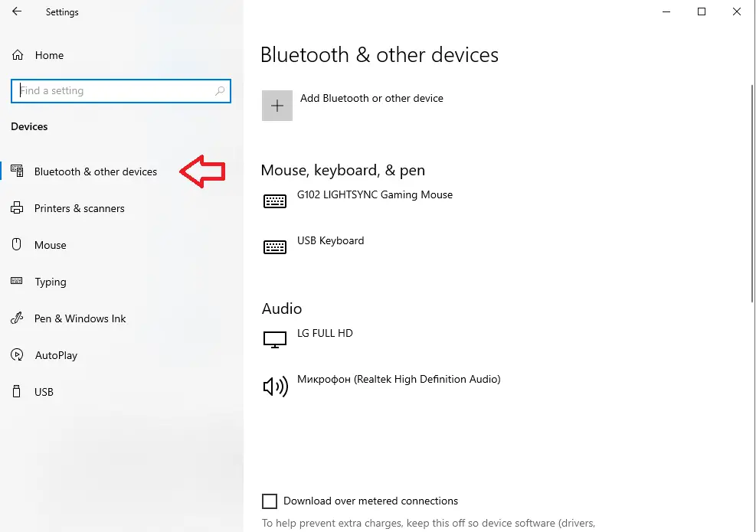Viewport: 756px width, 532px height.
Task: Click the USB drive icon in sidebar
Action: (x=16, y=391)
